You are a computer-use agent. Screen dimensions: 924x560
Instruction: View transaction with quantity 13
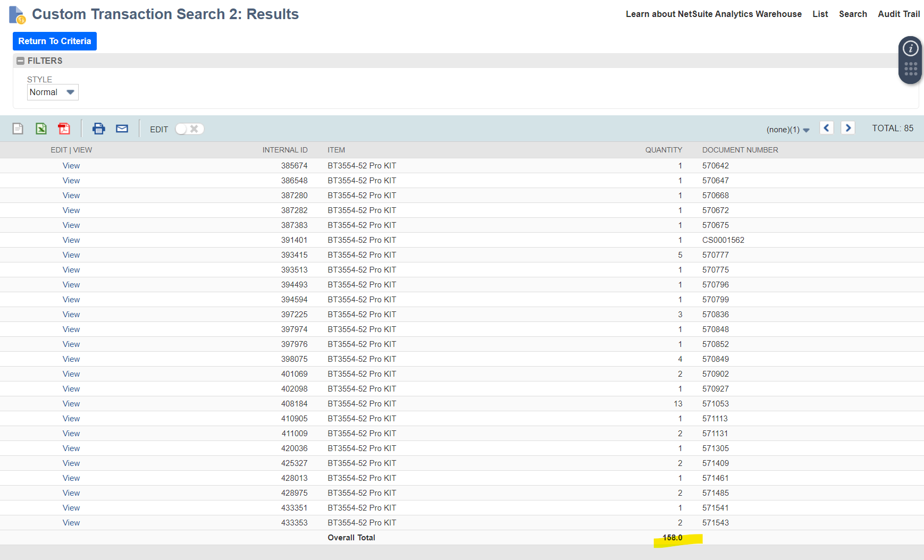pos(71,404)
